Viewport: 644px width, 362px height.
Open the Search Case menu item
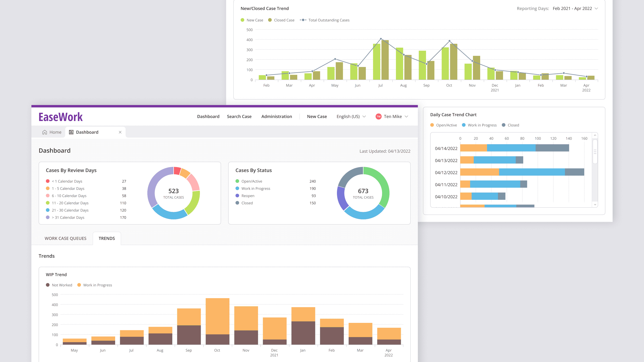(x=239, y=116)
